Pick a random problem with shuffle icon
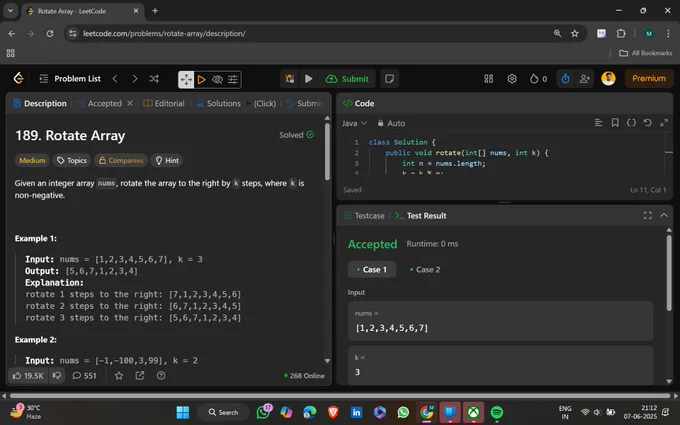The width and height of the screenshot is (680, 425). (x=154, y=78)
